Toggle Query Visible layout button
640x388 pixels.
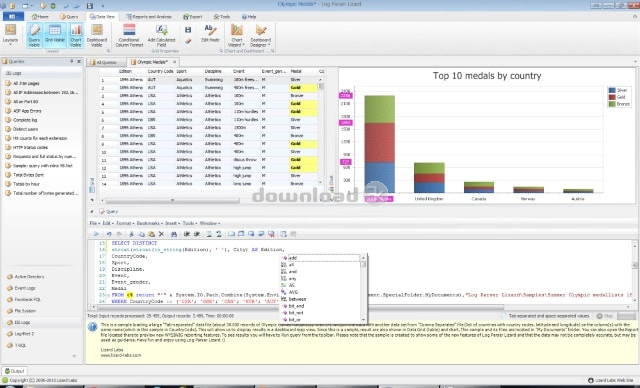pos(34,35)
